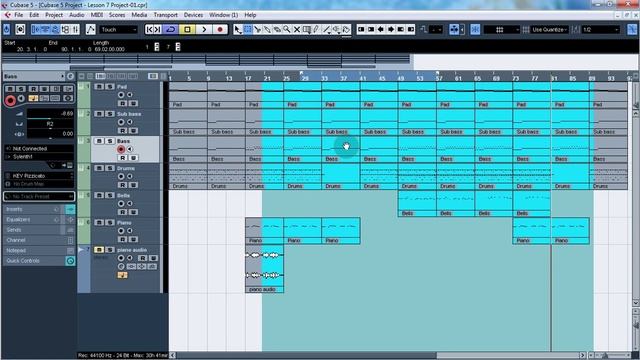
Task: Open the File menu
Action: click(x=18, y=15)
